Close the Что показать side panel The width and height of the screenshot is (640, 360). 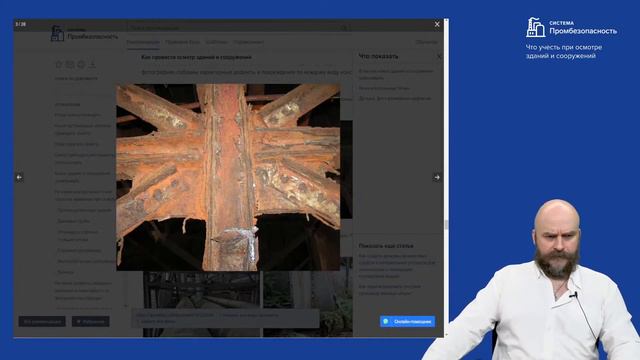tap(439, 56)
